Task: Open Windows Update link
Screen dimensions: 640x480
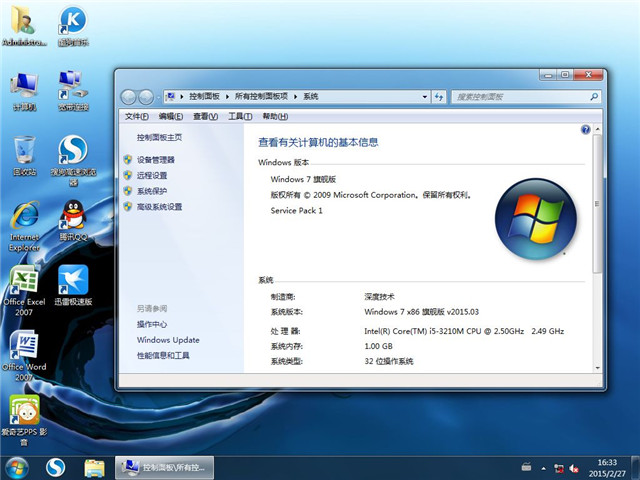Action: pyautogui.click(x=168, y=340)
